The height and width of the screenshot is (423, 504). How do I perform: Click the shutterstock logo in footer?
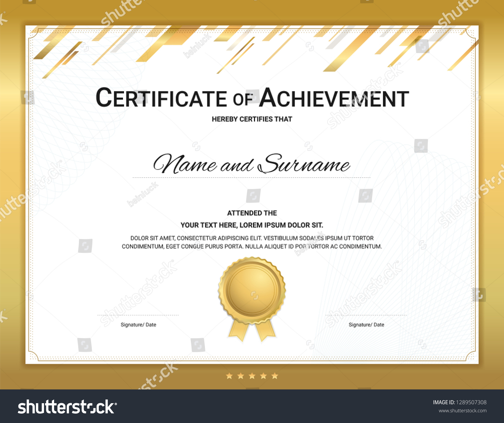coord(67,407)
